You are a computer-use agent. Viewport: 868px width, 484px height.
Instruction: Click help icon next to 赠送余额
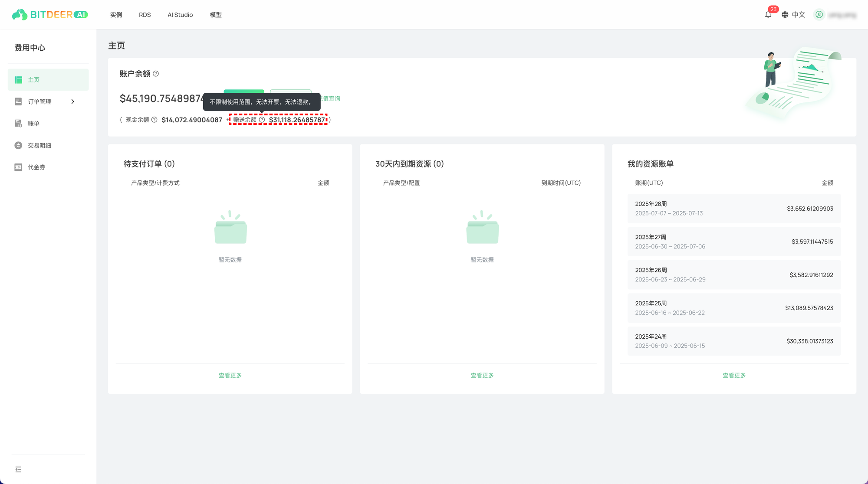click(x=262, y=120)
